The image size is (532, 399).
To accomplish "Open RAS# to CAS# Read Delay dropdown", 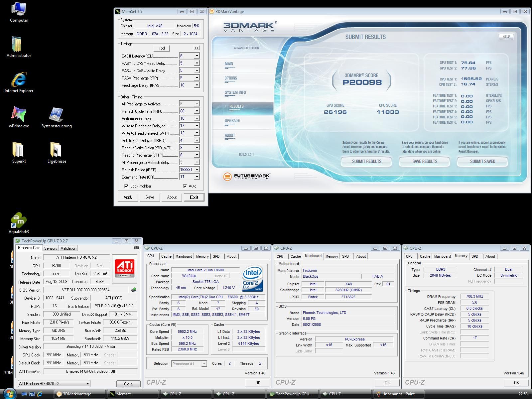I will (197, 63).
